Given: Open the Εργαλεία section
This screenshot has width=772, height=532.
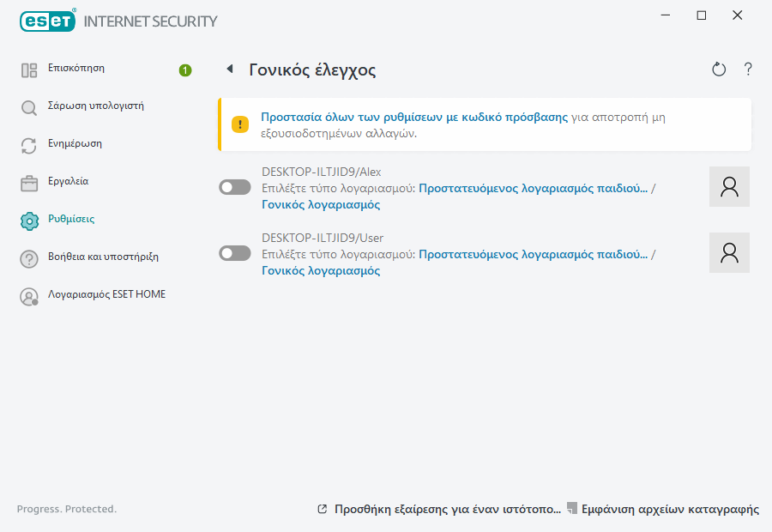Looking at the screenshot, I should coord(67,181).
